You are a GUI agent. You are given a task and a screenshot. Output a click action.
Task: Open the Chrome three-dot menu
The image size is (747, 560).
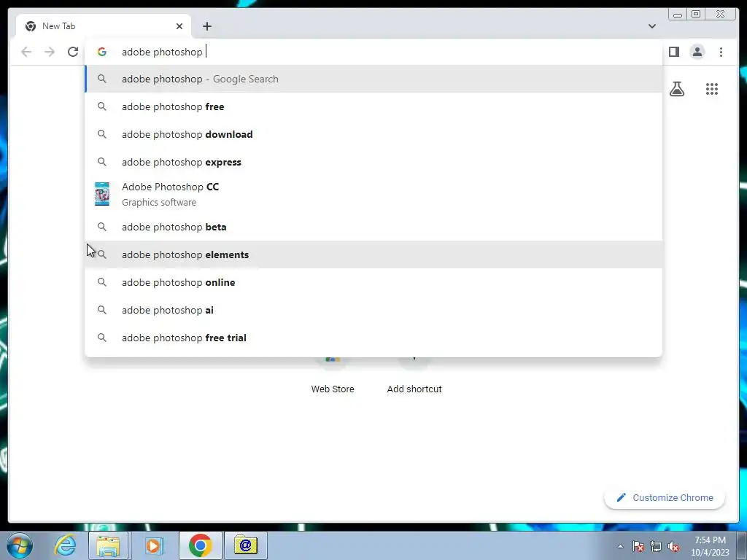721,52
